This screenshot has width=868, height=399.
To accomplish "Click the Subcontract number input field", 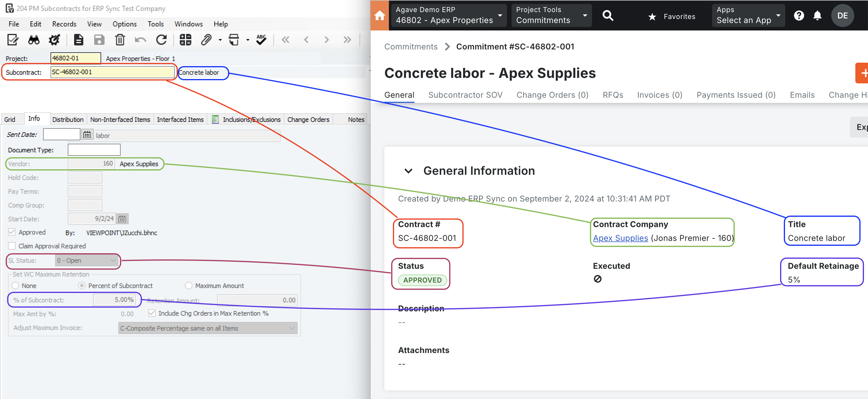I will 113,72.
